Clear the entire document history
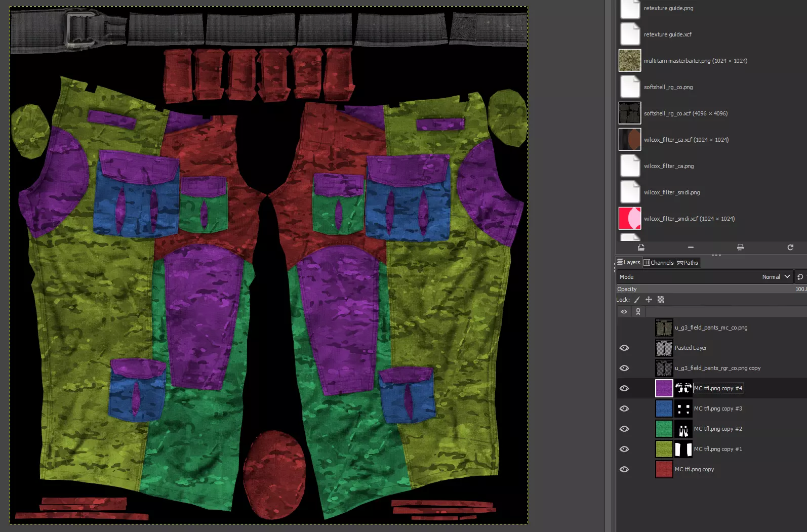807x532 pixels. (x=740, y=248)
